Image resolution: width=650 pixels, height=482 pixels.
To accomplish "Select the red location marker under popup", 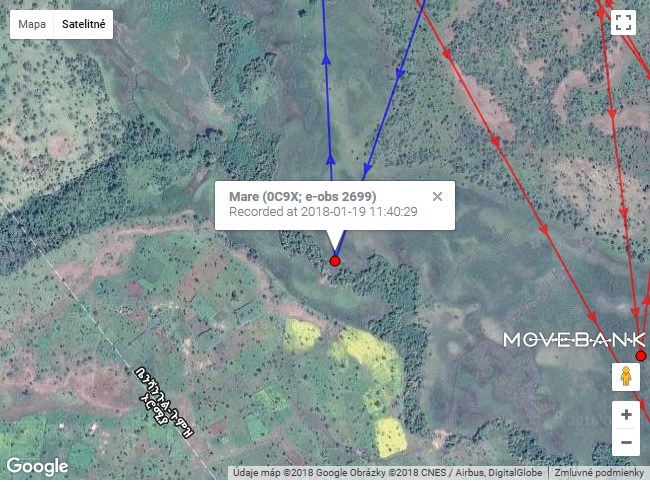I will tap(335, 261).
